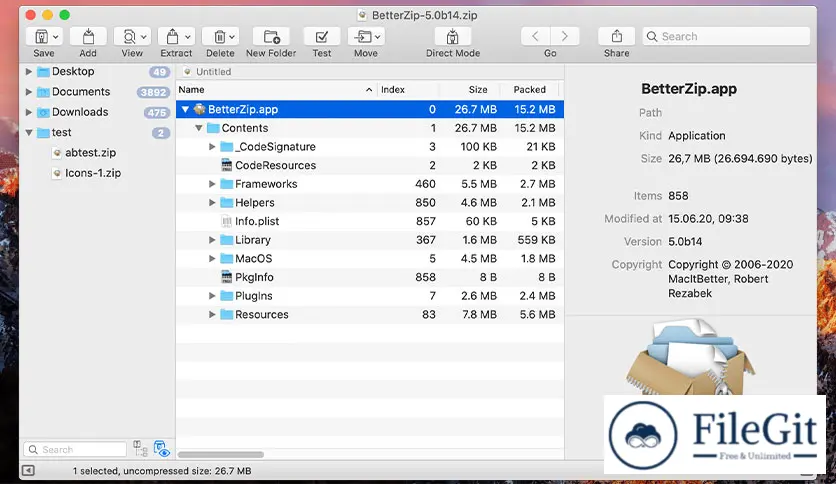This screenshot has width=836, height=484.
Task: Click the Delete trash icon
Action: 219,37
